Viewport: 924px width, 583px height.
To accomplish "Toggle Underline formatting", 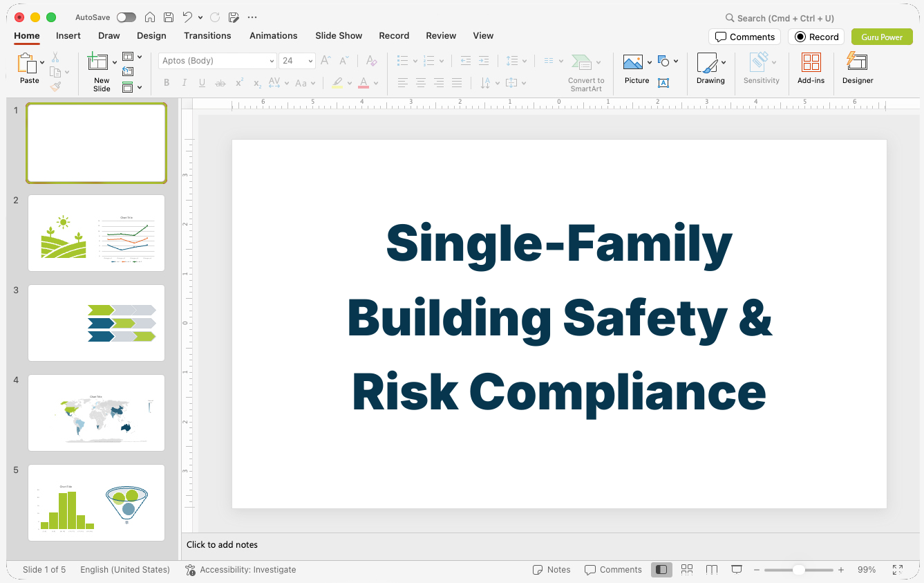I will click(x=202, y=83).
